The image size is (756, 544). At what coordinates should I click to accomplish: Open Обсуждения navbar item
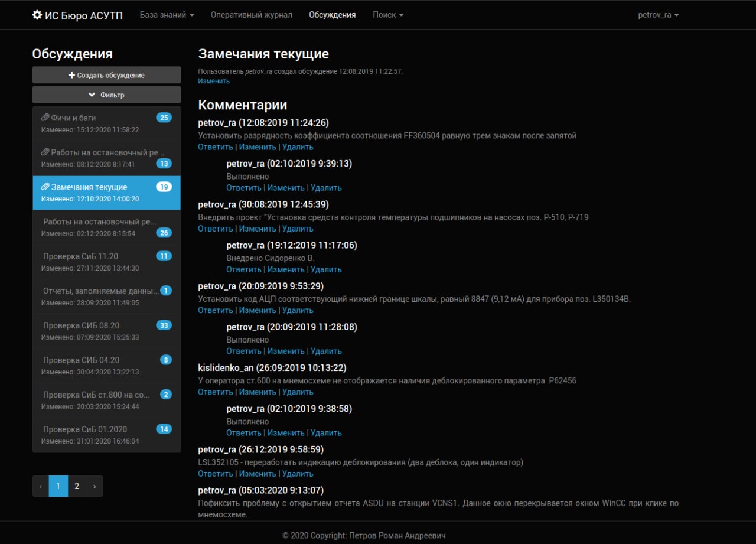pyautogui.click(x=332, y=15)
